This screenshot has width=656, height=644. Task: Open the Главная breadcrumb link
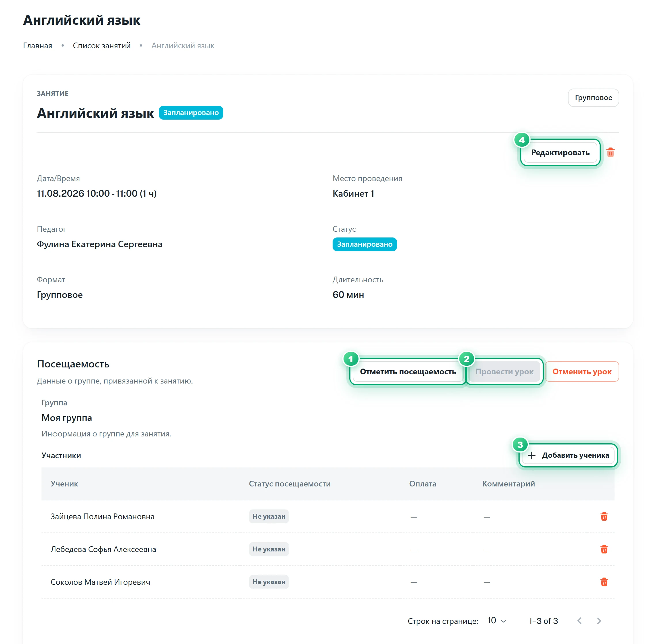(38, 46)
